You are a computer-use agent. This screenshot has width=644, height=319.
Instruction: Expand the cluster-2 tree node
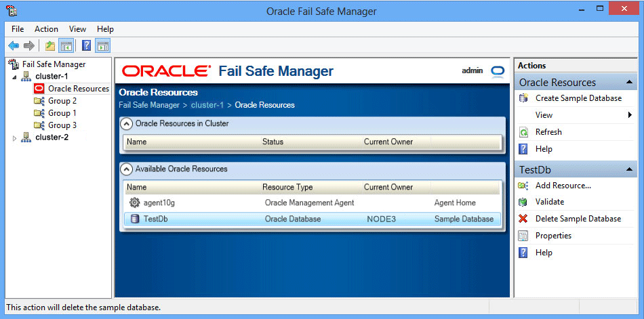click(15, 138)
